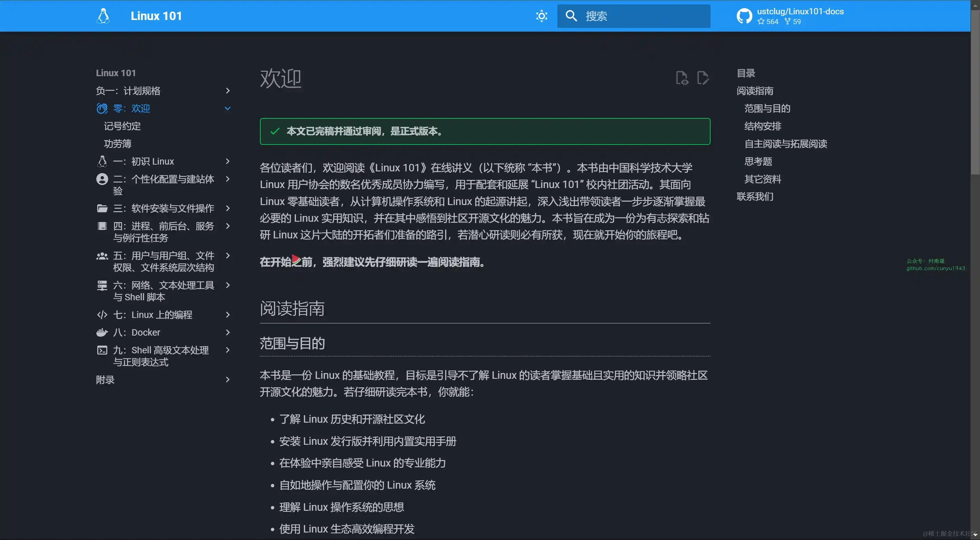
Task: Click the server icon beside 六：网络、文本处理工具
Action: click(x=102, y=286)
